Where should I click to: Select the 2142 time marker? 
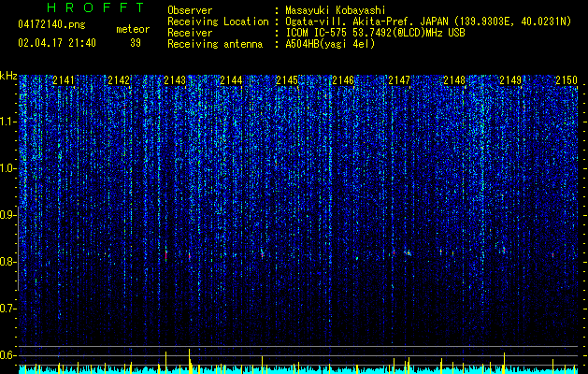pyautogui.click(x=119, y=80)
